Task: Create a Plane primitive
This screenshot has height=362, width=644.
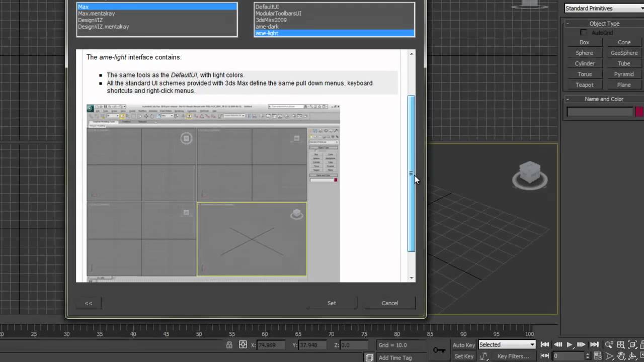Action: point(624,85)
